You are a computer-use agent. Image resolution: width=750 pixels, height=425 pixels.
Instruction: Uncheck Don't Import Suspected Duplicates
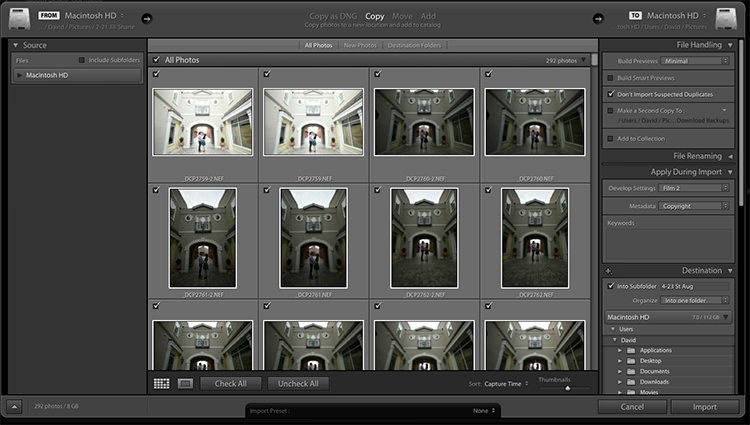coord(611,94)
